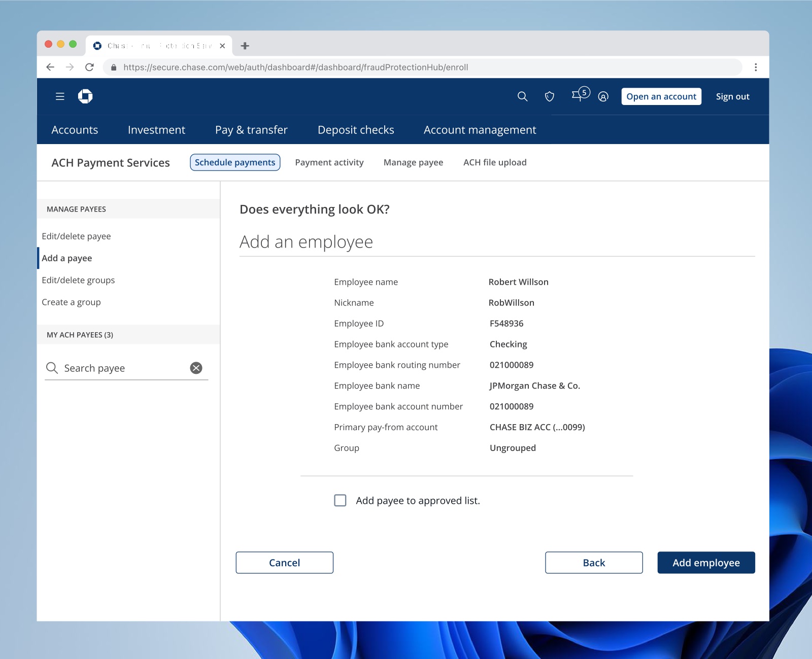Click Sign out
The image size is (812, 659).
point(732,96)
